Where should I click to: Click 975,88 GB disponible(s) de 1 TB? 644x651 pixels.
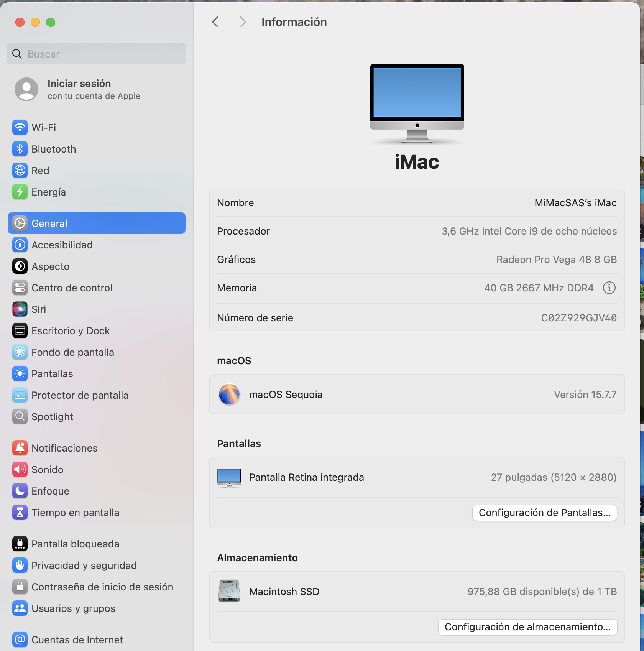(542, 592)
